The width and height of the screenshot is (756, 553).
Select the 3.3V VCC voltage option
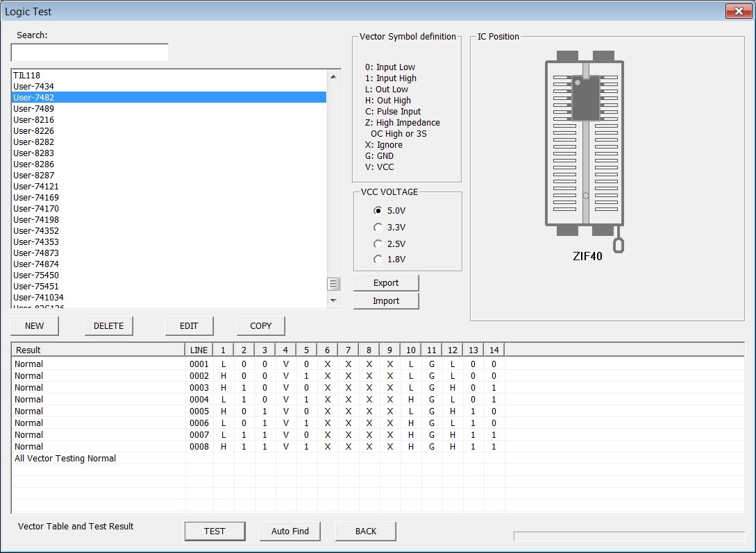tap(389, 228)
